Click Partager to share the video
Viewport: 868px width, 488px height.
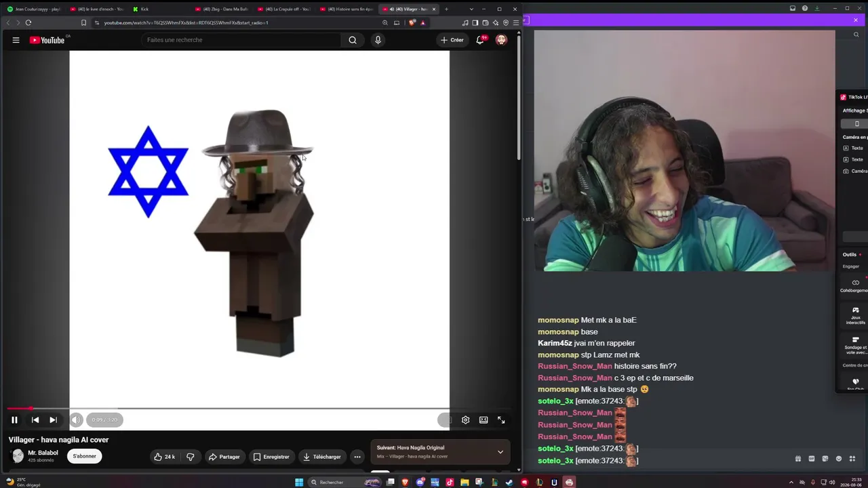pyautogui.click(x=224, y=457)
